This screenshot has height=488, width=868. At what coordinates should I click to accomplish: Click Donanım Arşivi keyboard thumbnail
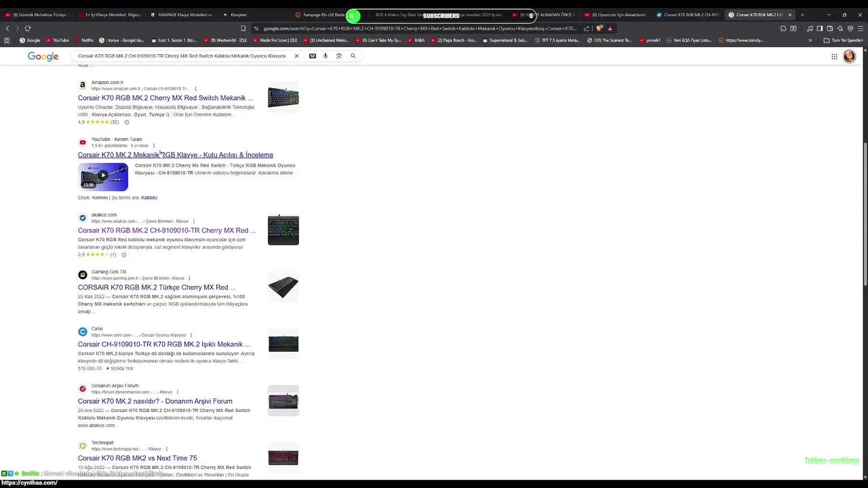click(283, 401)
